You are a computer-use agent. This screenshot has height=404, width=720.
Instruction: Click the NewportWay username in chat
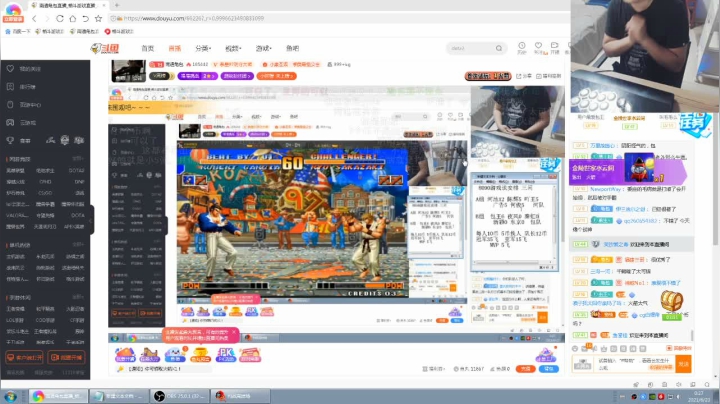click(605, 189)
